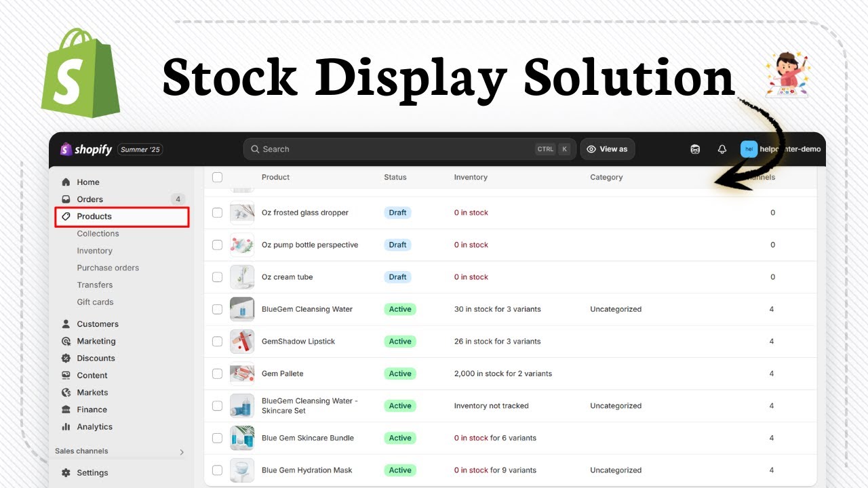Click "30 in stock for 3 variants"
Viewport: 868px width, 488px height.
pos(498,309)
